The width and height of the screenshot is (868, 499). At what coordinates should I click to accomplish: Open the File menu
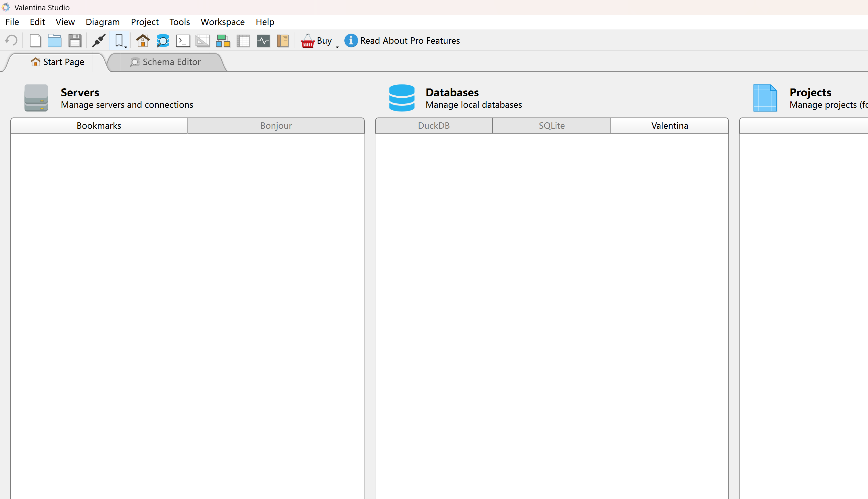coord(12,22)
